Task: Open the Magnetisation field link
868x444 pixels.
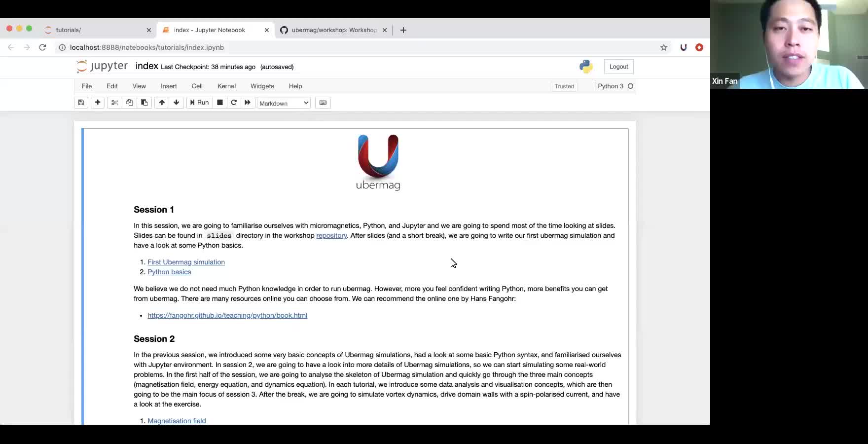Action: click(x=177, y=421)
